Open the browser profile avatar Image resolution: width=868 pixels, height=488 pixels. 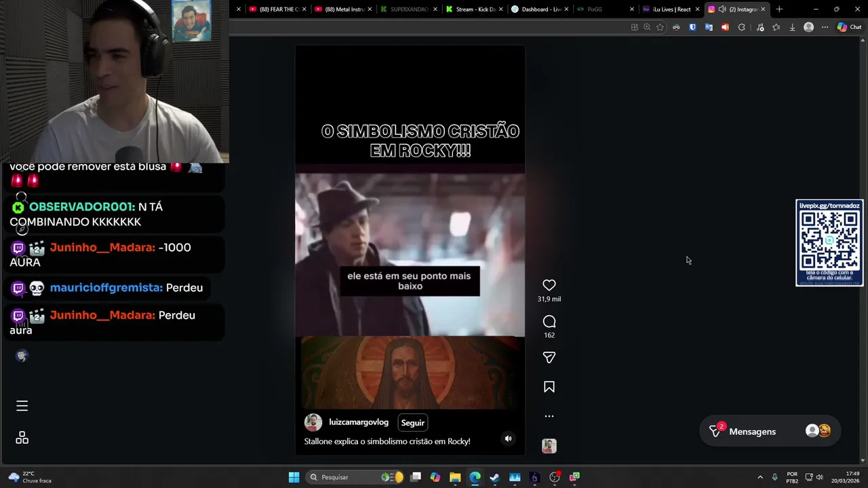[808, 27]
